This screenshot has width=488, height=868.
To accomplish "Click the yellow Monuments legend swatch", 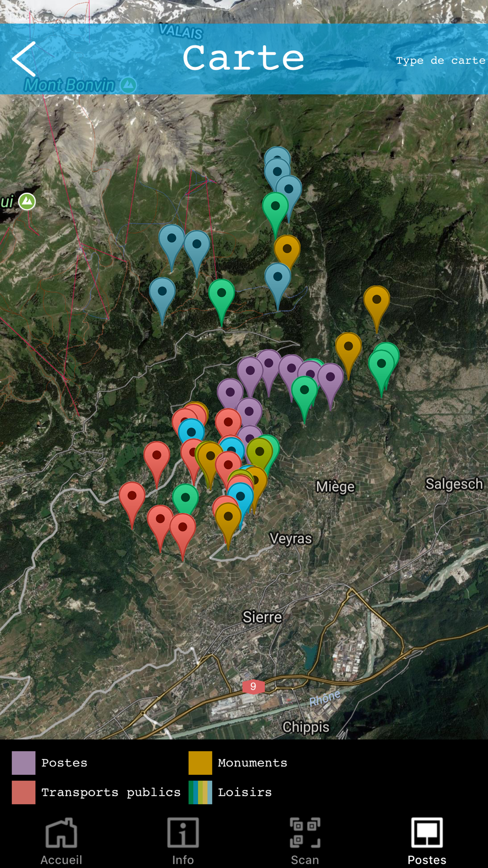I will pyautogui.click(x=200, y=763).
